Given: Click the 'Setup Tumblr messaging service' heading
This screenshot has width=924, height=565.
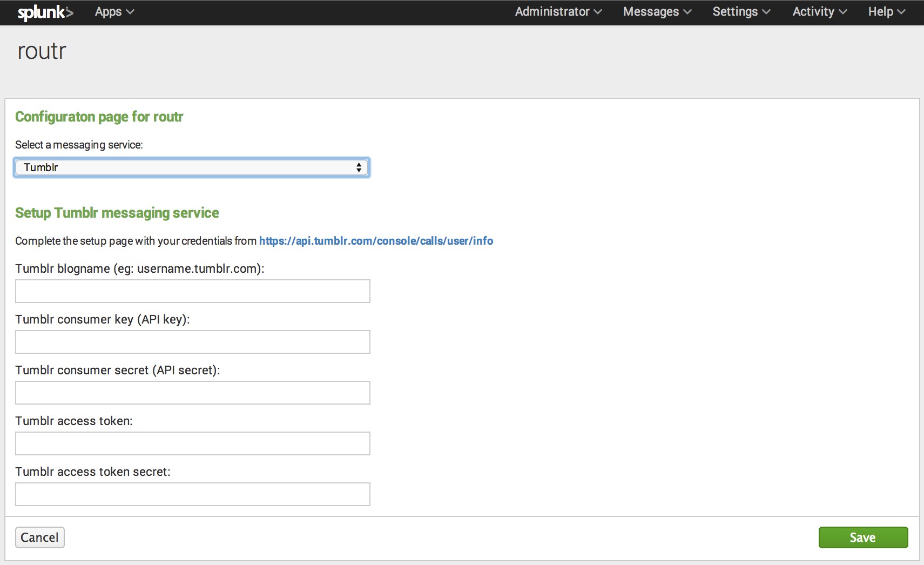Looking at the screenshot, I should pos(117,213).
